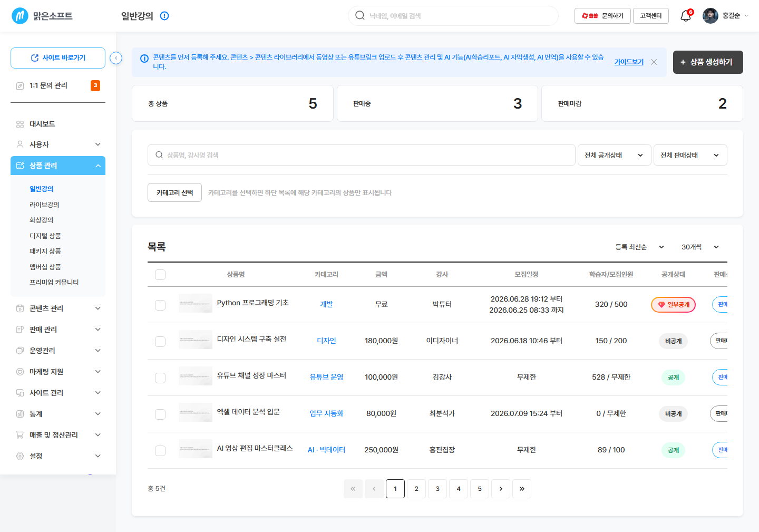Screen dimensions: 759x532
Task: Collapse the sidebar with the round arrow button
Action: pyautogui.click(x=116, y=58)
